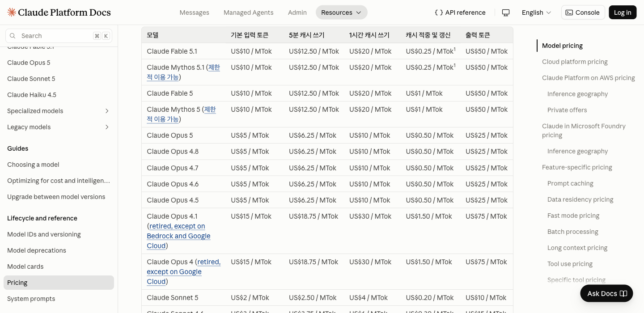Viewport: 644px width, 313px height.
Task: Click the theme monitor icon in header
Action: click(506, 13)
